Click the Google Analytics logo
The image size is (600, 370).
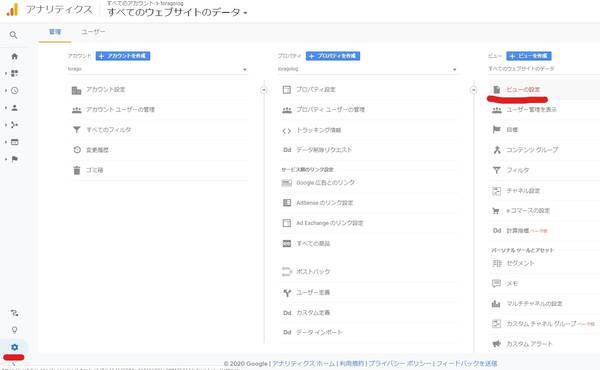(x=12, y=9)
